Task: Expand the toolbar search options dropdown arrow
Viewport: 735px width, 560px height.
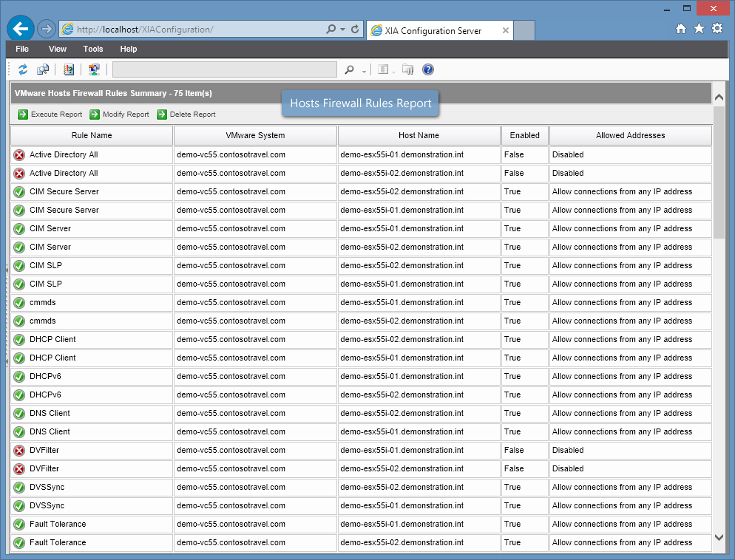Action: 365,72
